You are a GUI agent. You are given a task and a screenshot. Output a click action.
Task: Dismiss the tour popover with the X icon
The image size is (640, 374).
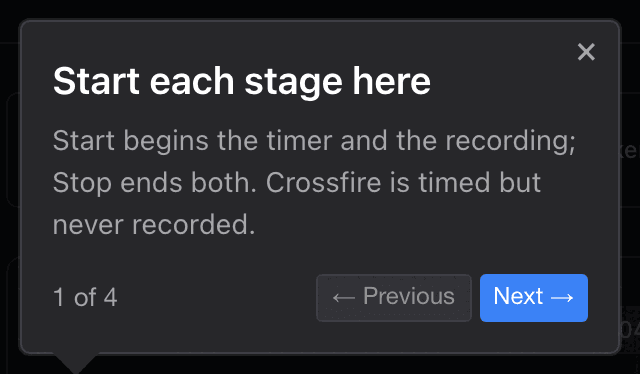586,52
